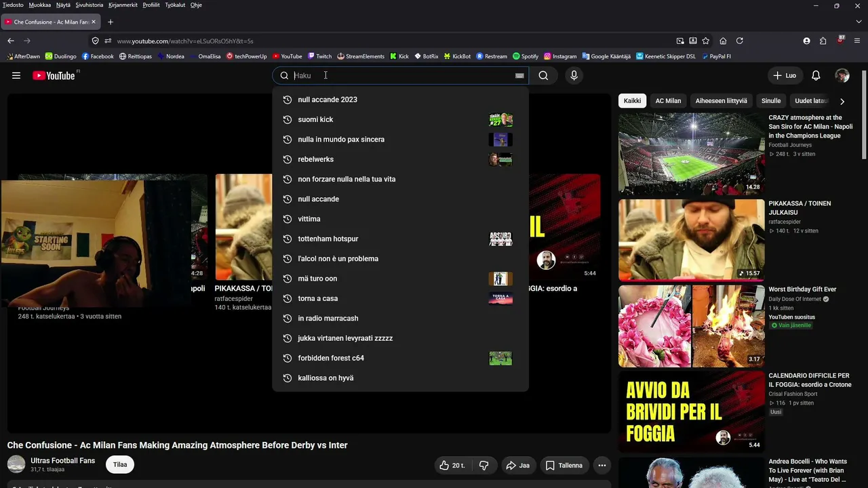Open the Spotify bookmark
The width and height of the screenshot is (868, 488).
(x=526, y=56)
